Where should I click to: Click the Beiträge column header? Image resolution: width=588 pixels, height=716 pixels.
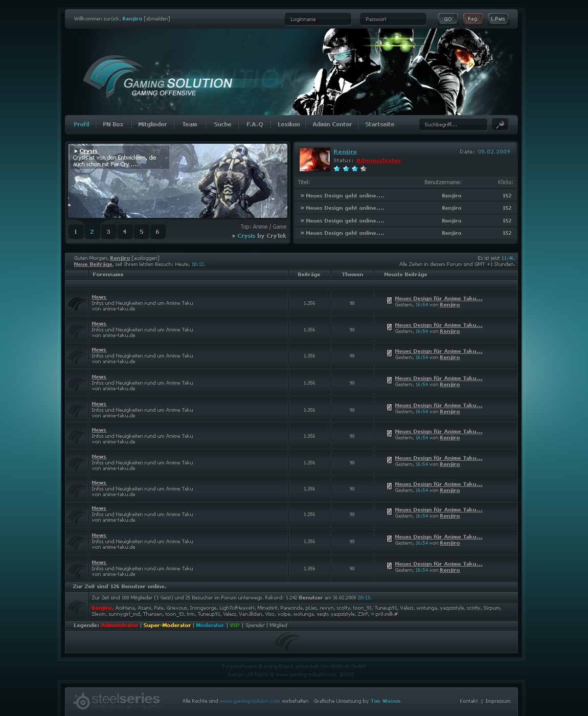(309, 275)
